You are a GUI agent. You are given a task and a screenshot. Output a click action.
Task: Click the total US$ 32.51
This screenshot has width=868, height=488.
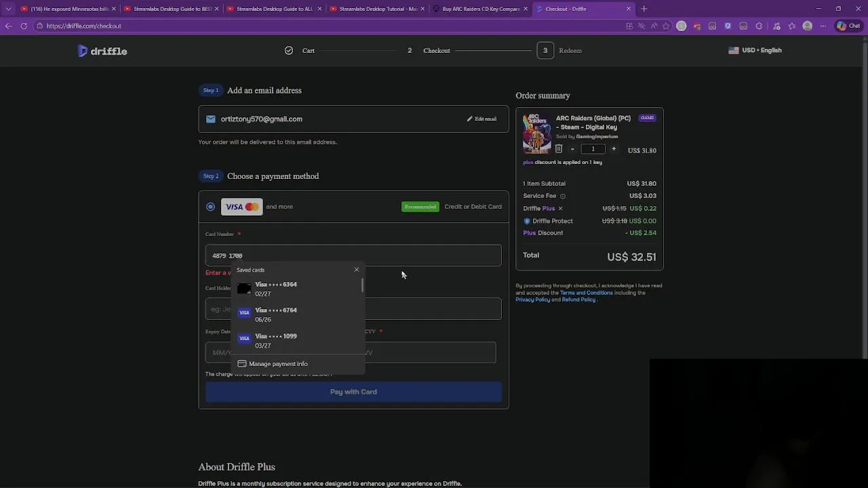(631, 257)
